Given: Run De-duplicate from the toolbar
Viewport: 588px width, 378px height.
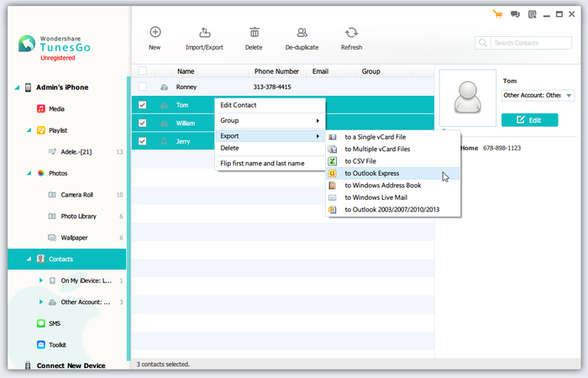Looking at the screenshot, I should coord(302,33).
